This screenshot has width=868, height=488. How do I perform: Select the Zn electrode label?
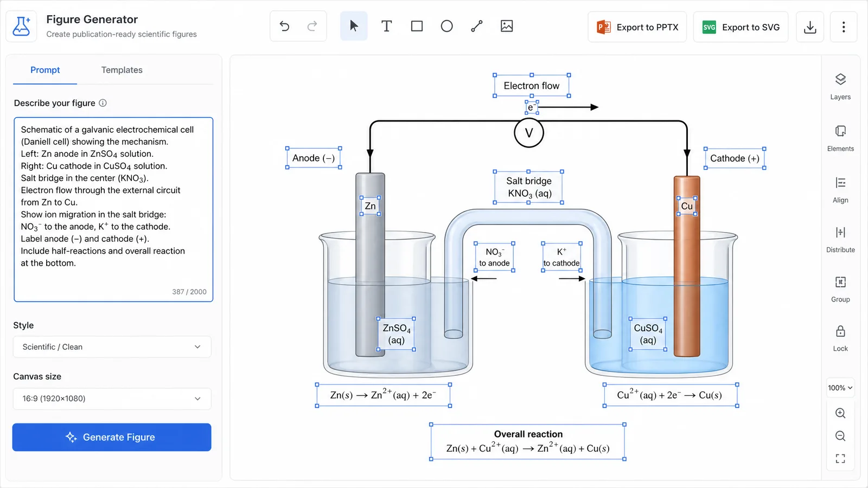370,206
